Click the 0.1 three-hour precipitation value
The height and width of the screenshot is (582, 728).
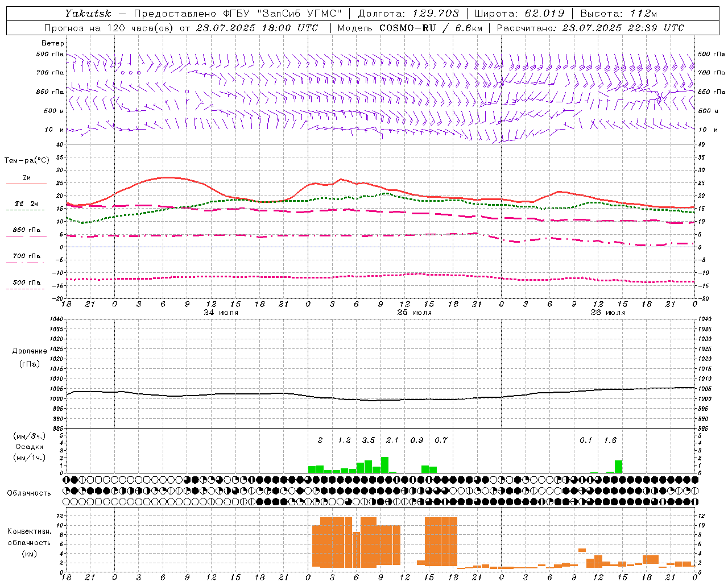(x=586, y=440)
